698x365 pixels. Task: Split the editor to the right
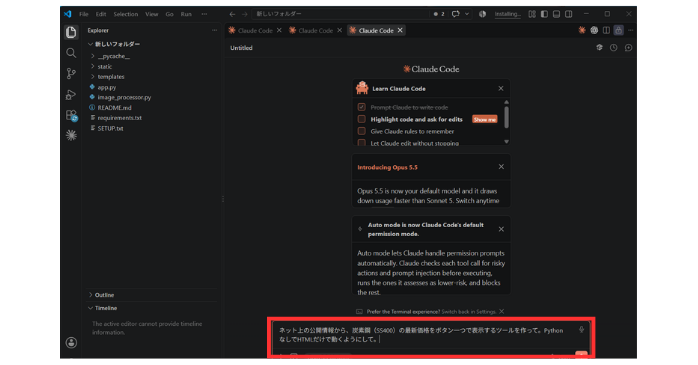[x=606, y=30]
